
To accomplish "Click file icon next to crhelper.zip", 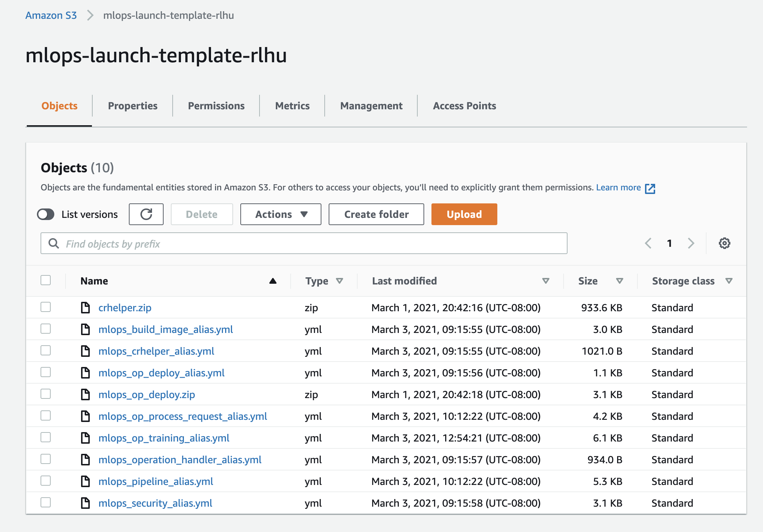I will (x=85, y=308).
